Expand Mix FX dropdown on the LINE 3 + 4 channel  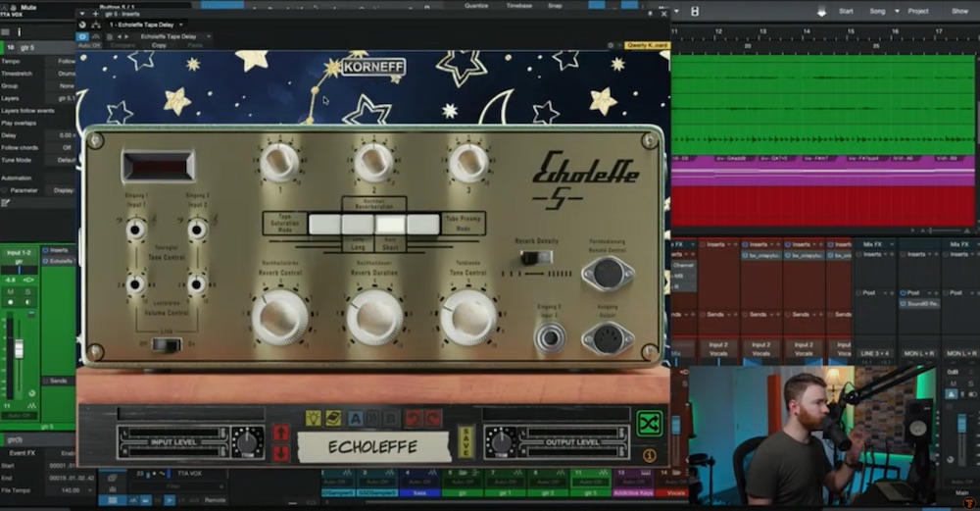click(891, 244)
